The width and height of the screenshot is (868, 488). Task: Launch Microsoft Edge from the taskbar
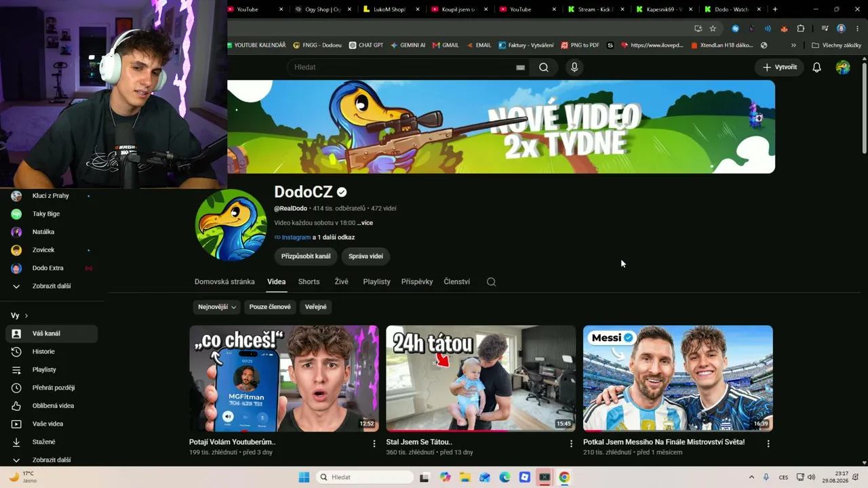[x=505, y=477]
